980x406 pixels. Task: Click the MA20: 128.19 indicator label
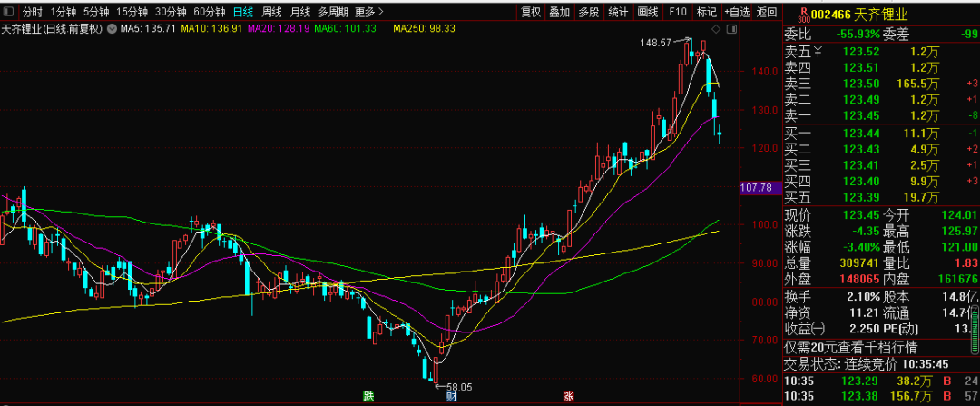pyautogui.click(x=279, y=29)
